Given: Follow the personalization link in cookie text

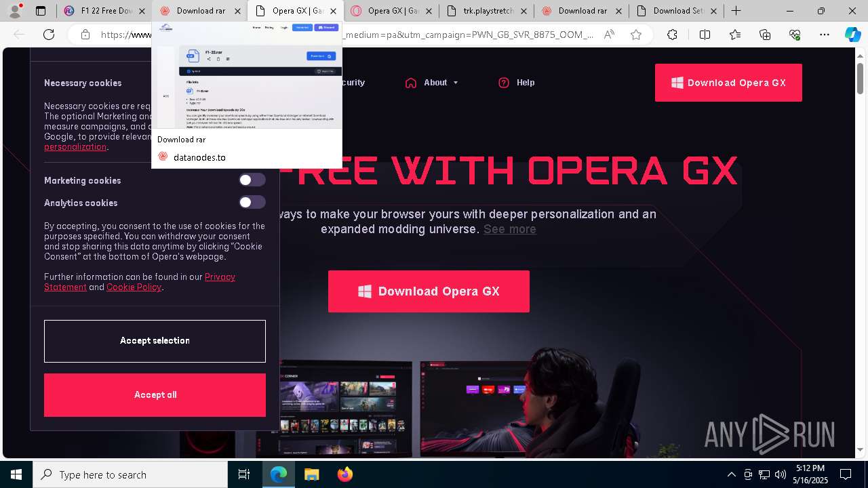Looking at the screenshot, I should [75, 146].
